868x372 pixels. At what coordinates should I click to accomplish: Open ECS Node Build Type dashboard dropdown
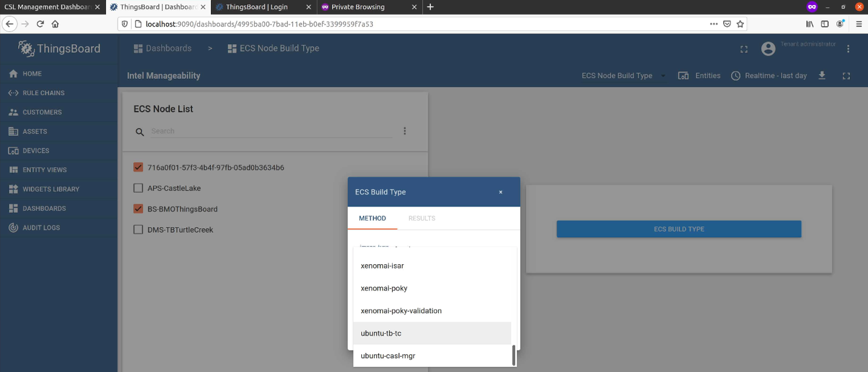click(623, 76)
